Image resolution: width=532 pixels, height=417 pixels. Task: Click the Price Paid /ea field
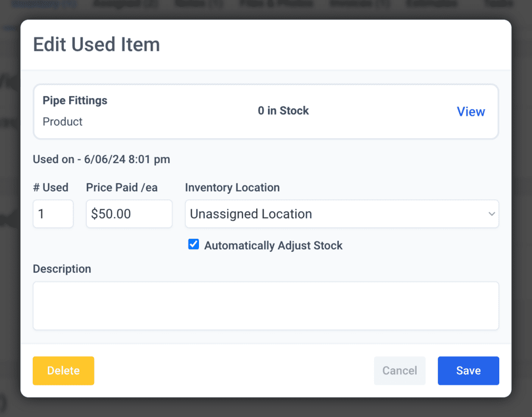(129, 214)
